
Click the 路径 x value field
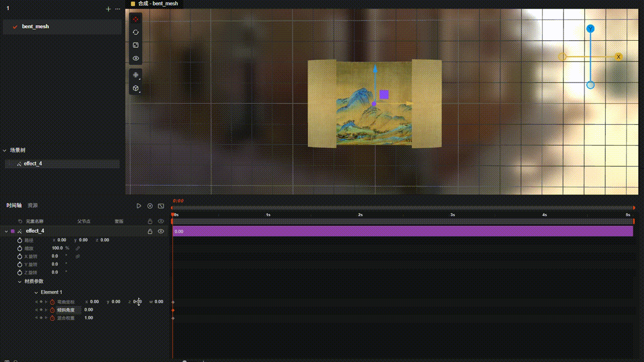[x=62, y=240]
